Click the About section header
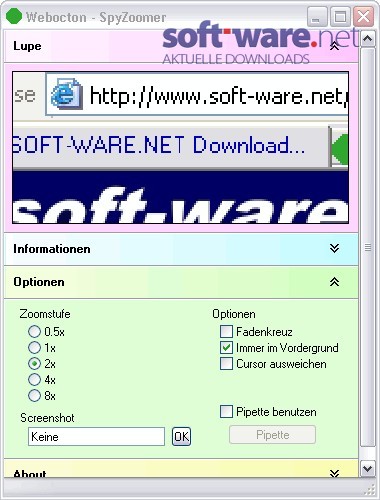 (x=181, y=469)
